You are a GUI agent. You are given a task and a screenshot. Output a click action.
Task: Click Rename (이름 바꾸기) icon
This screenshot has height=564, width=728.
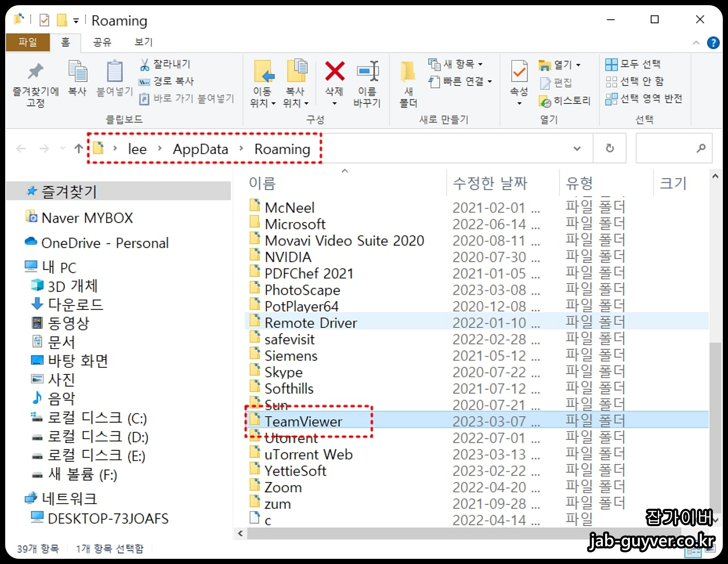click(x=368, y=71)
